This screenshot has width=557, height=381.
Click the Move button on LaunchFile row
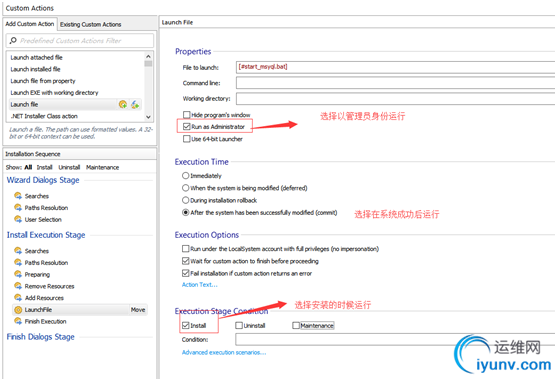tap(138, 310)
